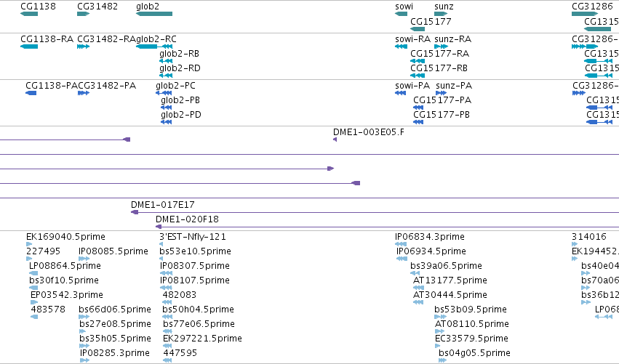This screenshot has height=364, width=619.
Task: Select the bs77e06.5prime EST label
Action: tap(199, 324)
